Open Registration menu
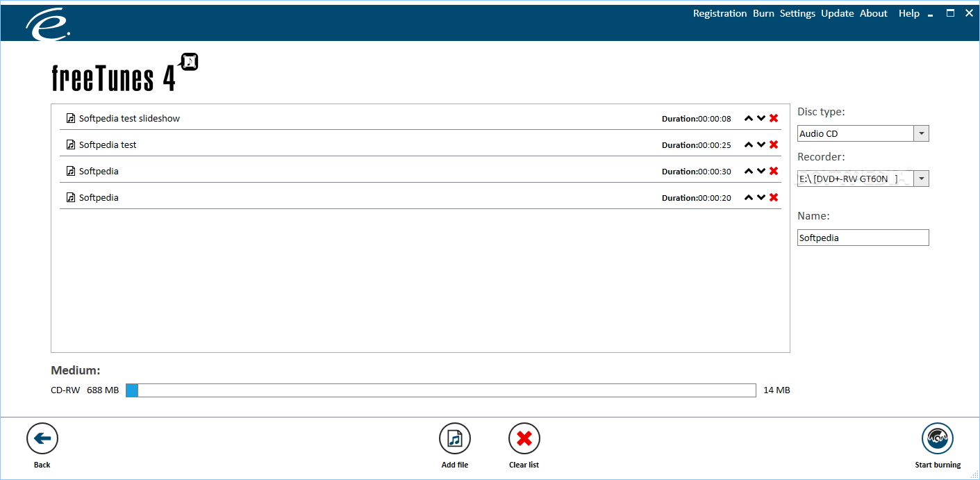Image resolution: width=980 pixels, height=480 pixels. click(720, 13)
